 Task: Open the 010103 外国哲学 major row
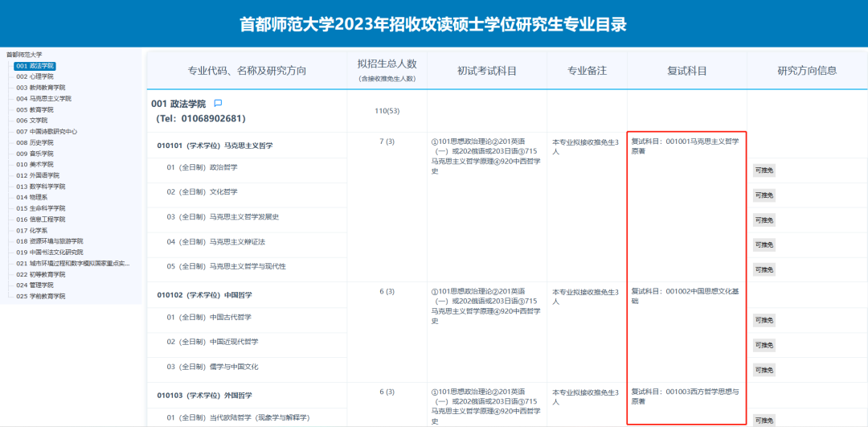[204, 396]
